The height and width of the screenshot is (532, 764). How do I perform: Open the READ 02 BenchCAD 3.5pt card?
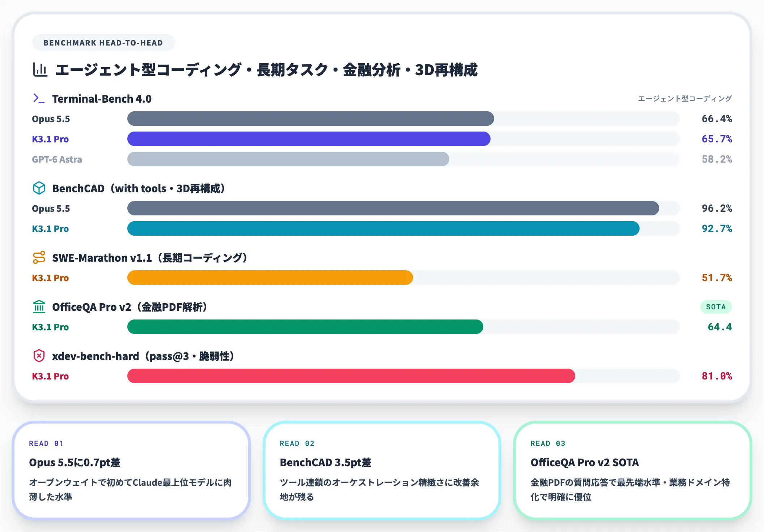(x=382, y=470)
